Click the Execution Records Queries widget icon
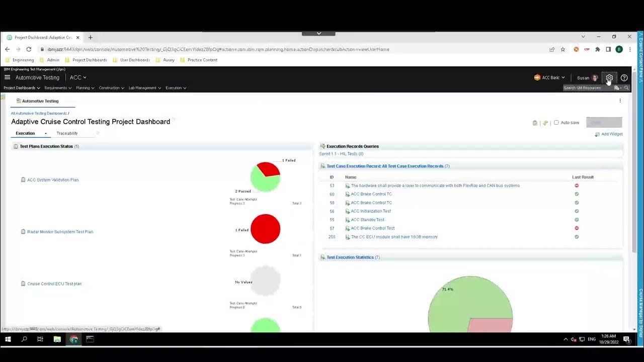Viewport: 644px width, 362px height. pyautogui.click(x=323, y=146)
